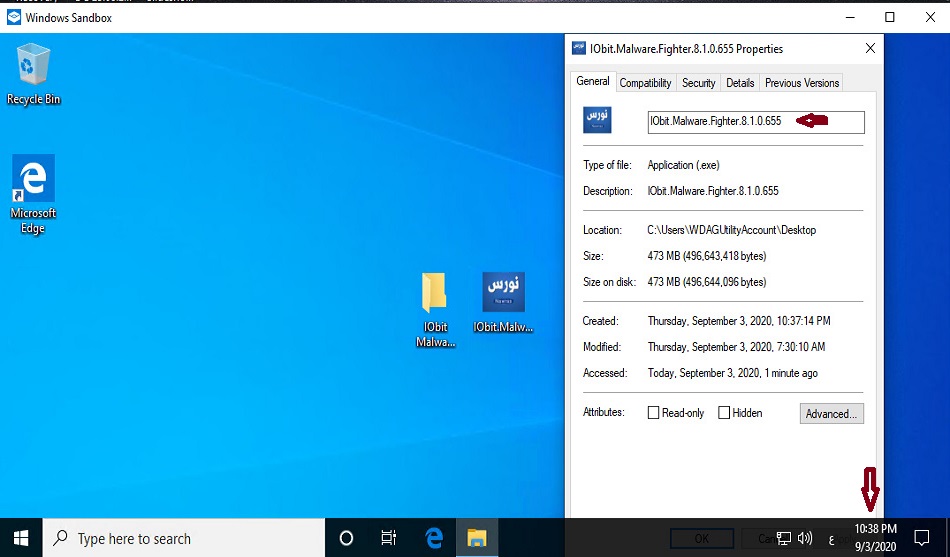Click the volume speaker tray icon
950x557 pixels.
click(806, 539)
